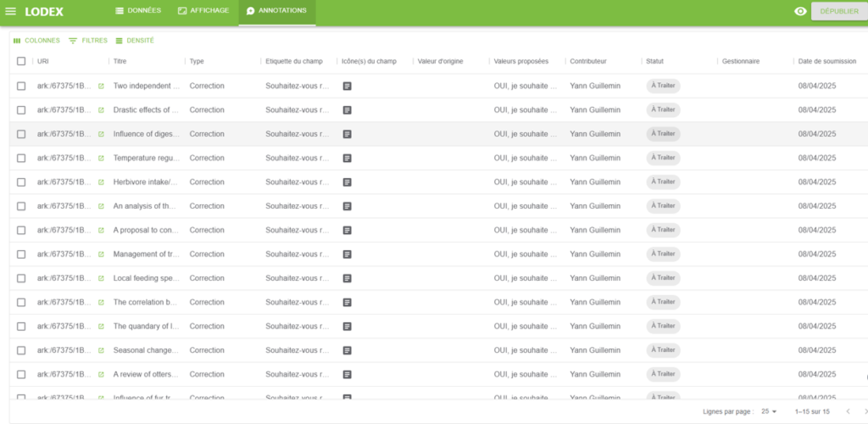The height and width of the screenshot is (424, 868).
Task: Open the hamburger menu beside LODEX
Action: [10, 12]
